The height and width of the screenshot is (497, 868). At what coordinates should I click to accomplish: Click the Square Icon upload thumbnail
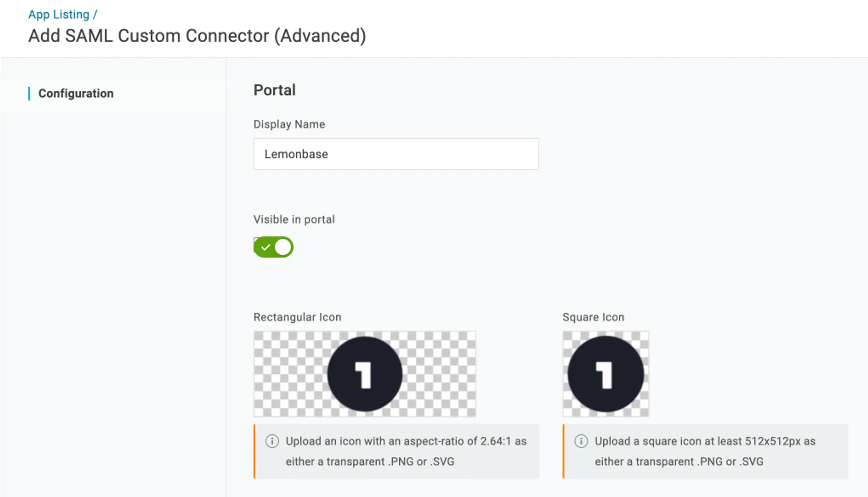606,374
